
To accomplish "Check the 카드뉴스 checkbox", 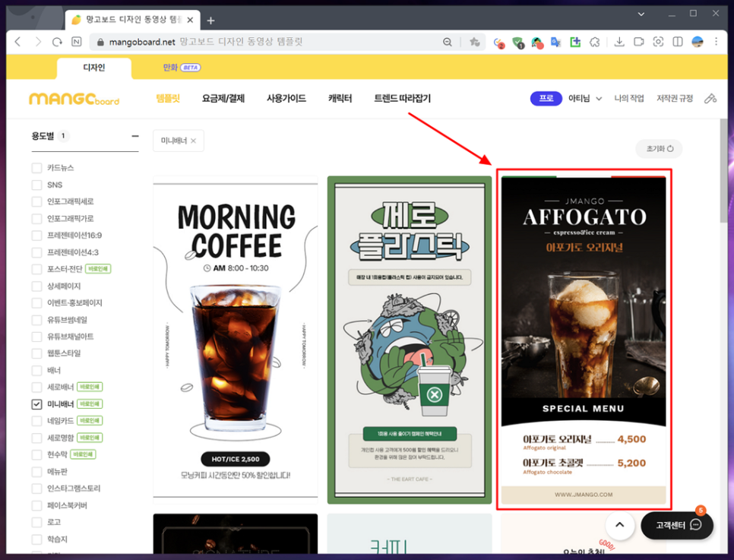I will (36, 168).
